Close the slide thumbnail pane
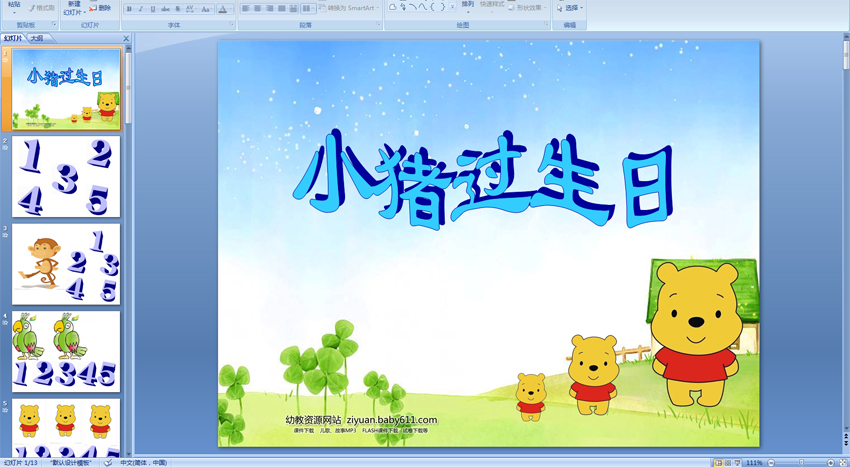 (x=126, y=39)
